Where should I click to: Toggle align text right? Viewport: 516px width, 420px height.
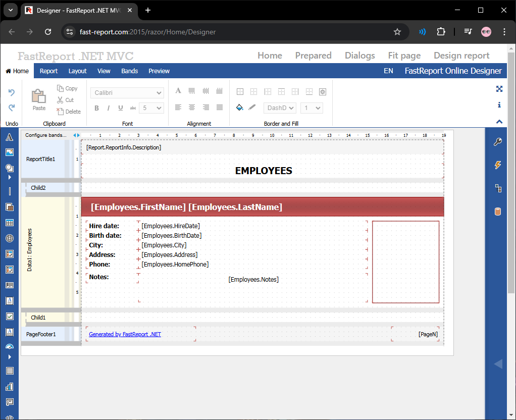pyautogui.click(x=205, y=108)
